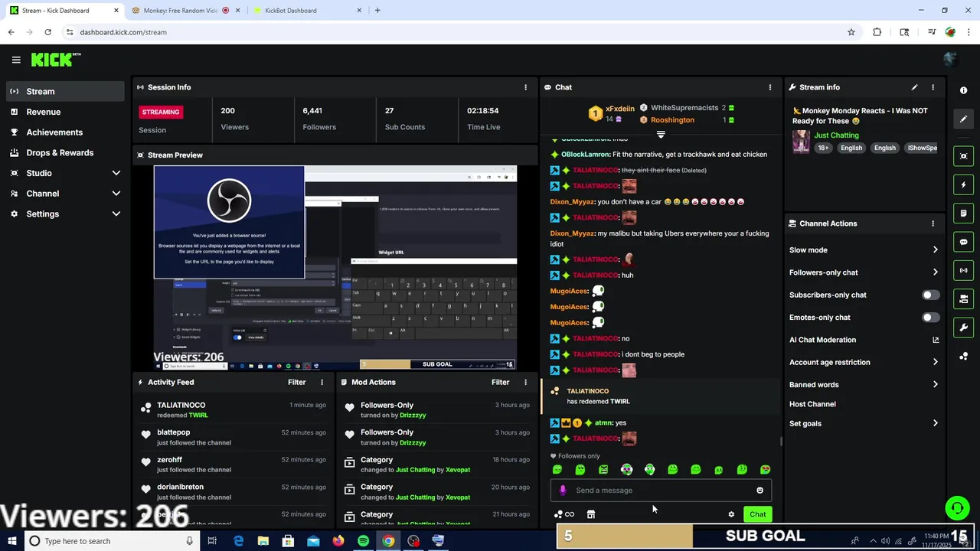The image size is (980, 551).
Task: Toggle chat bubble widget in right sidebar
Action: [x=963, y=242]
